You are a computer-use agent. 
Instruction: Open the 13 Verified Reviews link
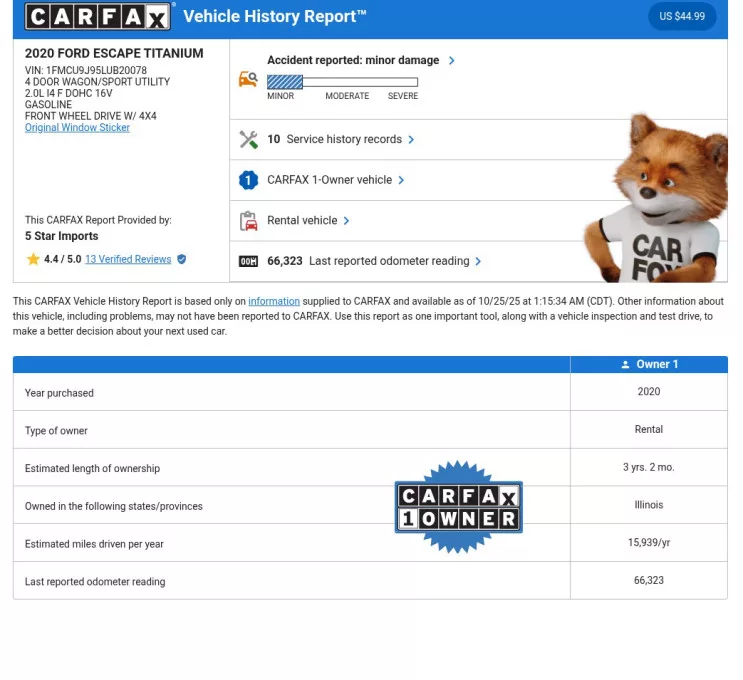[x=128, y=259]
